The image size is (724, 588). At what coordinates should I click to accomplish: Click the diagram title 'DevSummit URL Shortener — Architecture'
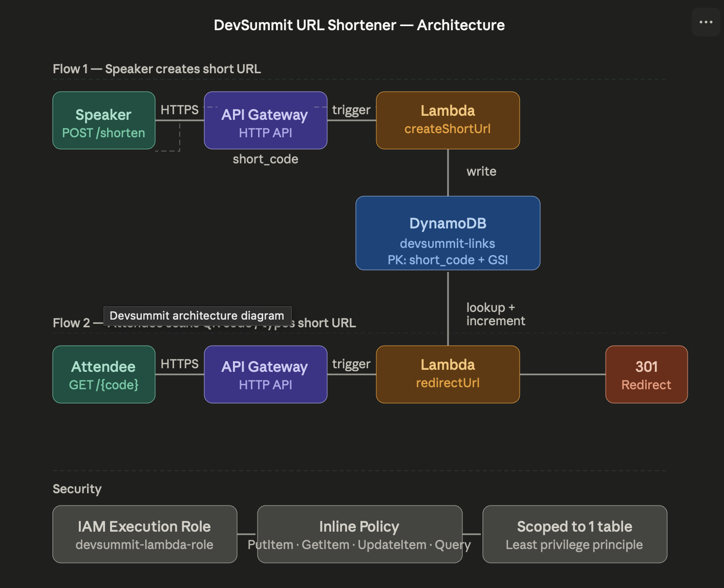tap(359, 25)
